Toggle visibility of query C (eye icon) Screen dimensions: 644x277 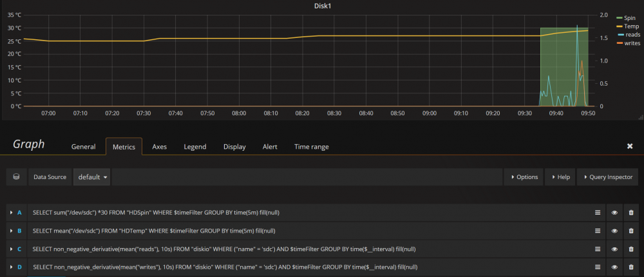pos(614,249)
